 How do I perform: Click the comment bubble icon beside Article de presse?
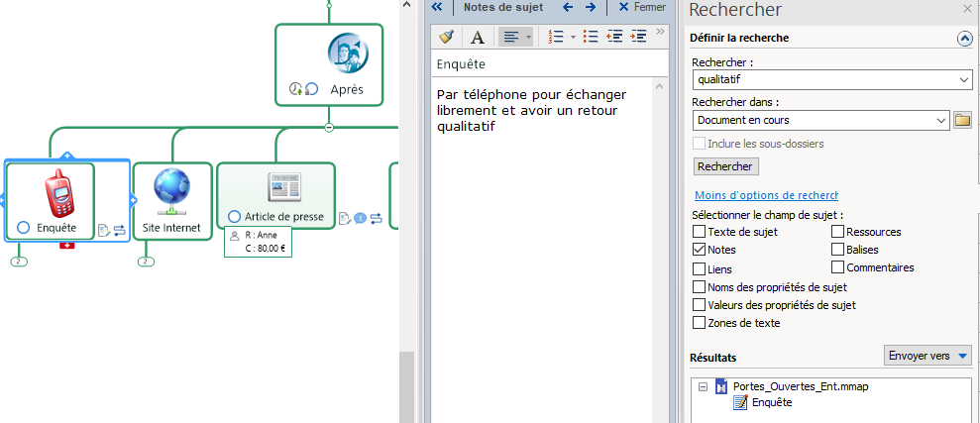pos(360,218)
